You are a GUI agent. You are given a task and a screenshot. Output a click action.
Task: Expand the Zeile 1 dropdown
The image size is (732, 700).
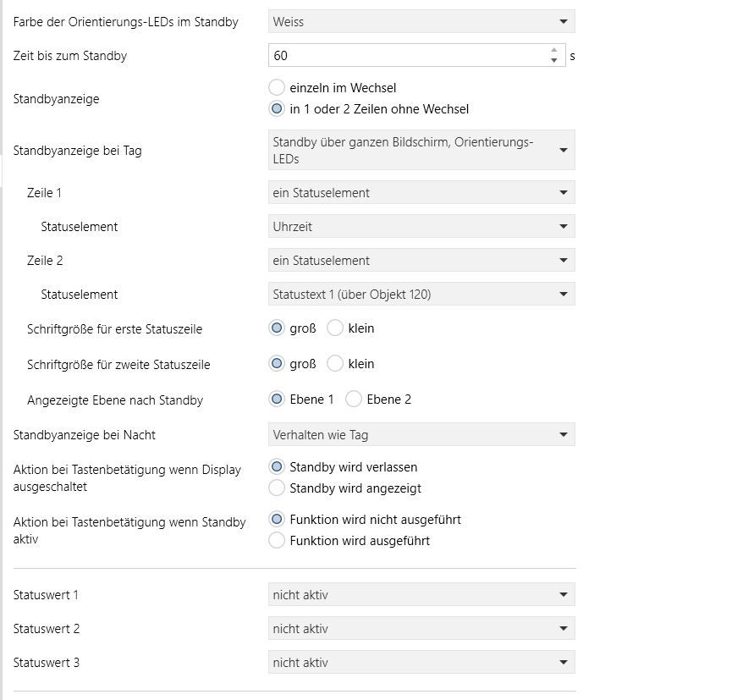point(421,193)
